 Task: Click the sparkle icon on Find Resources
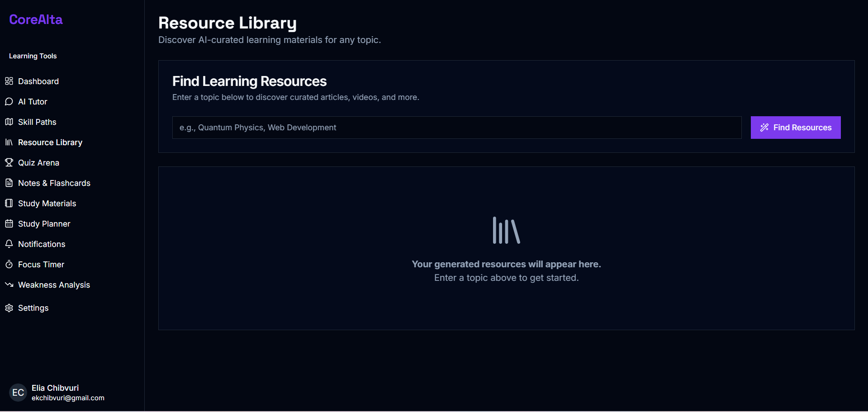pyautogui.click(x=764, y=128)
